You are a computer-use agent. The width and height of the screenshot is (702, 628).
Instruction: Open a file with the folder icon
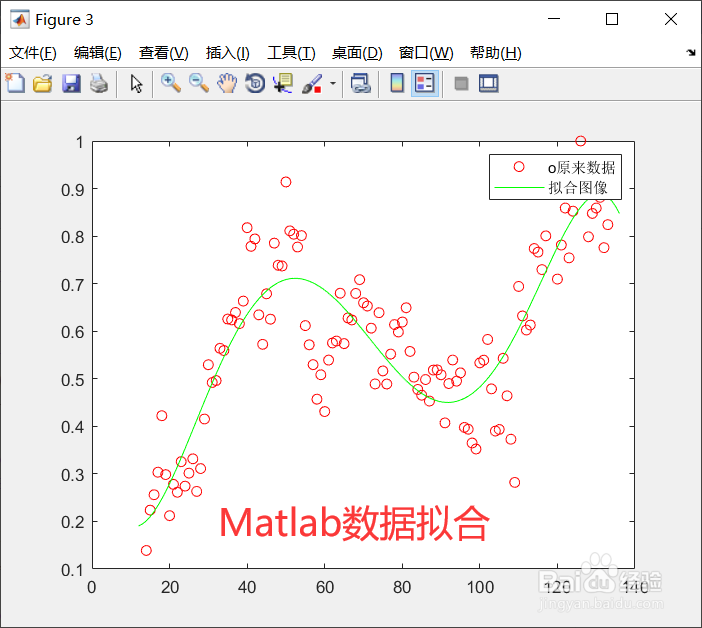click(43, 83)
